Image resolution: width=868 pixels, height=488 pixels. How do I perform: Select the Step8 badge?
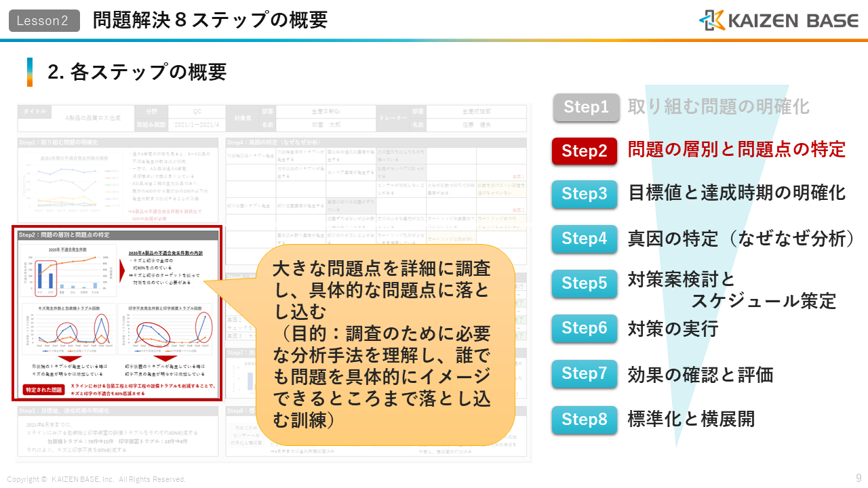point(585,420)
